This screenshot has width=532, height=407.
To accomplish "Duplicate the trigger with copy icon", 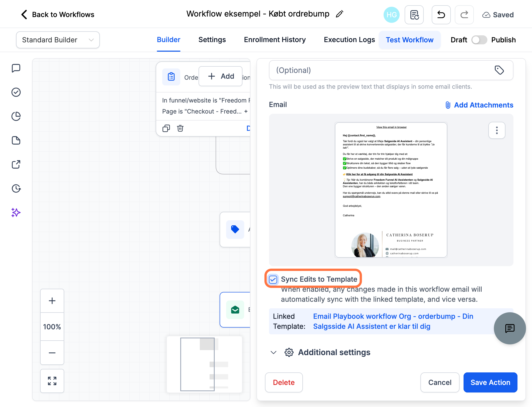I will click(x=166, y=128).
